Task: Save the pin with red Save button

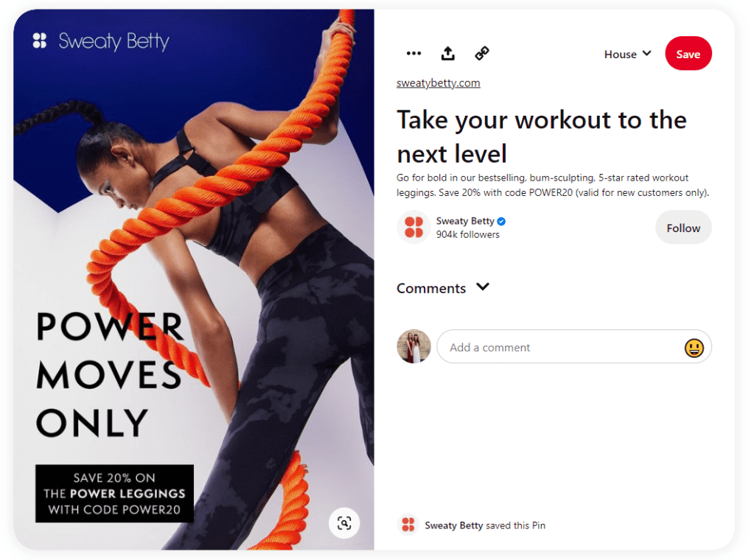Action: (688, 53)
